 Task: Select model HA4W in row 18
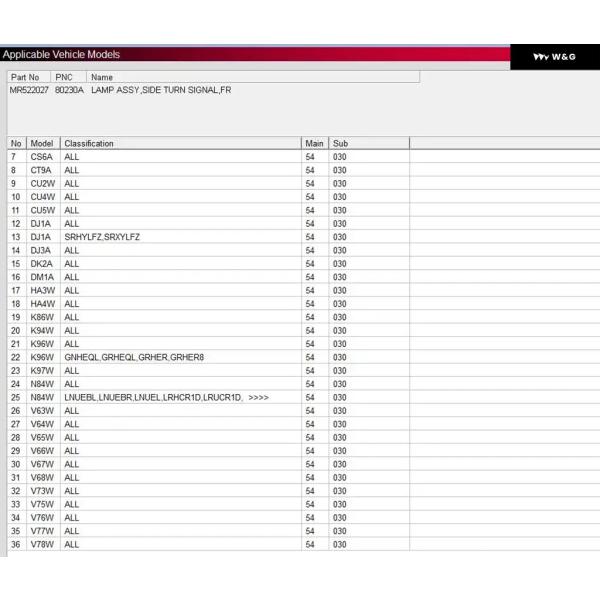coord(43,304)
